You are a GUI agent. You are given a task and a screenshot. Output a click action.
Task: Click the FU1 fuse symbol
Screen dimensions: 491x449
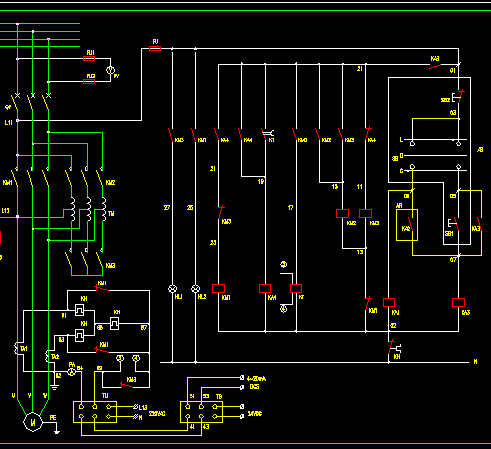pos(89,59)
